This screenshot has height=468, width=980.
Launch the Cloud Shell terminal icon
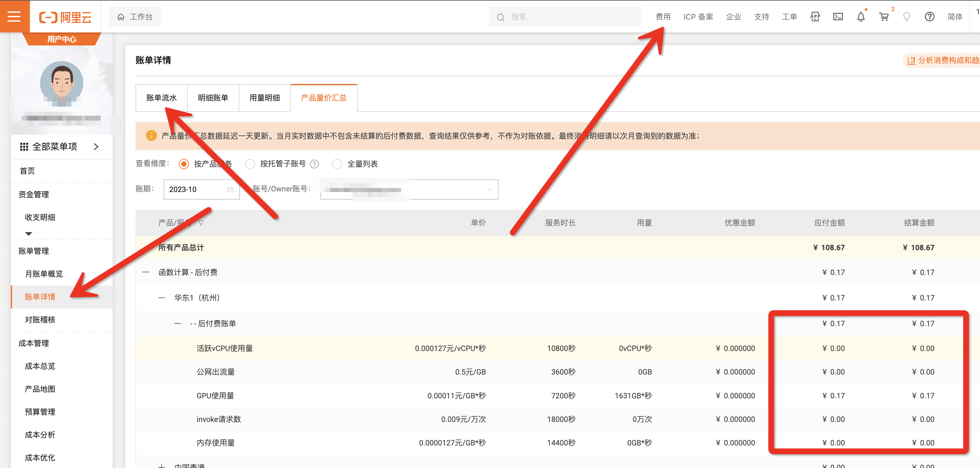[838, 17]
